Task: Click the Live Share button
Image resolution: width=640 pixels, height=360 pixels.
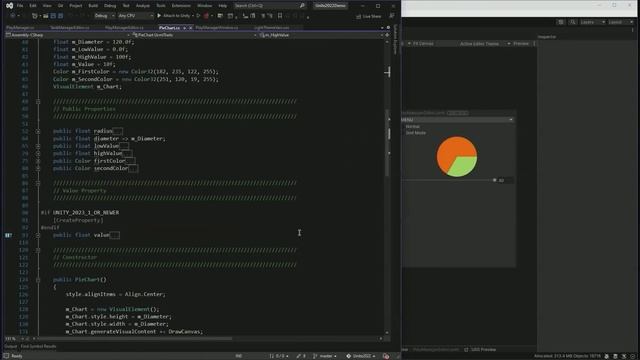Action: pyautogui.click(x=369, y=16)
